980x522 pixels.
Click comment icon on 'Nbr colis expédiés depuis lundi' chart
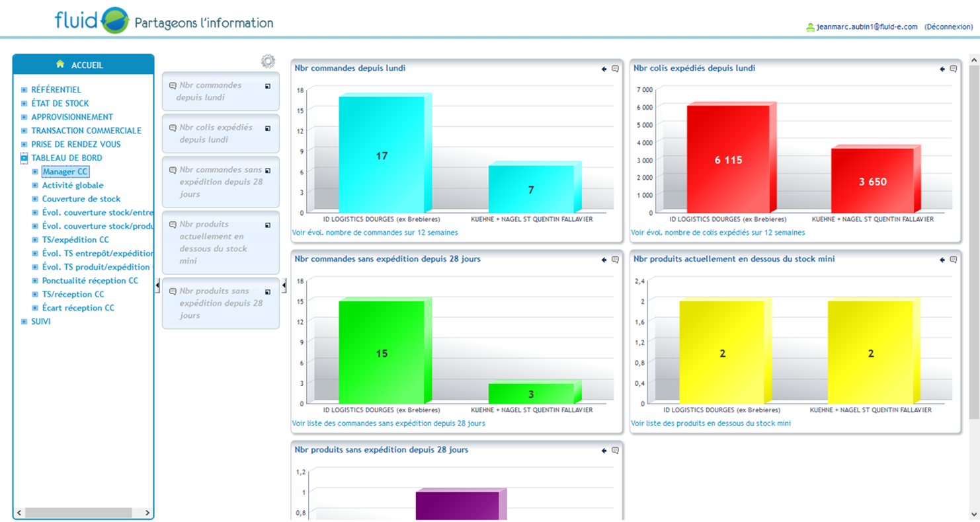(954, 69)
